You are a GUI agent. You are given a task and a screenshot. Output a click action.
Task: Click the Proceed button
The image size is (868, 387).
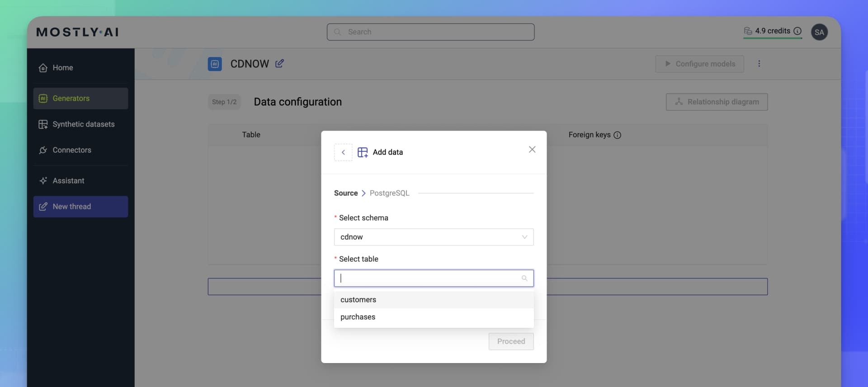[x=511, y=342]
